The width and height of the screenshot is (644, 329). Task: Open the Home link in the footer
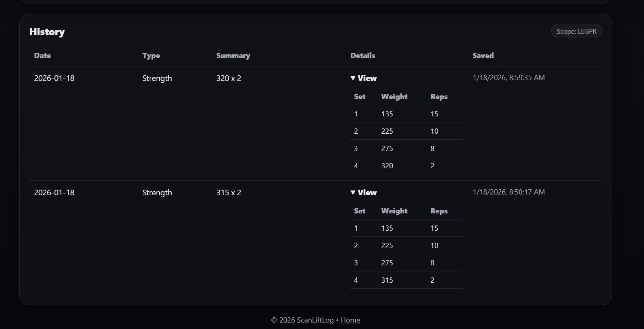tap(350, 320)
